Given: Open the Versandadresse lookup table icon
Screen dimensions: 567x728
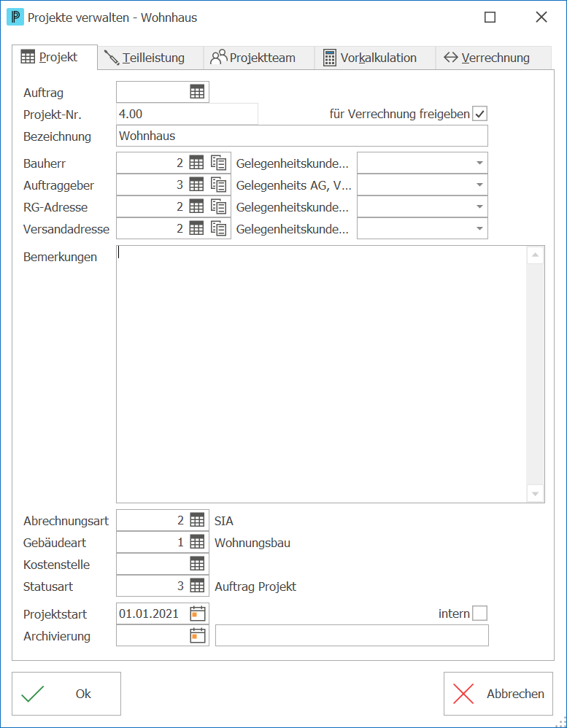Looking at the screenshot, I should tap(196, 228).
